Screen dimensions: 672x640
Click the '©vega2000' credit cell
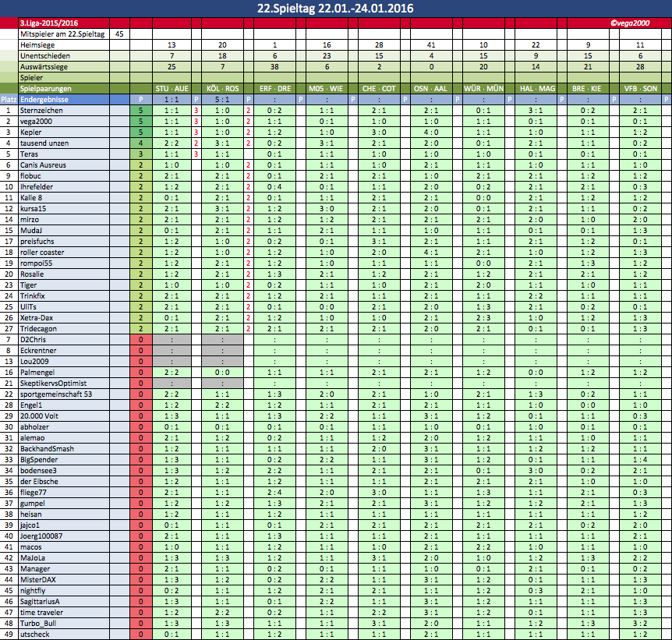[630, 23]
